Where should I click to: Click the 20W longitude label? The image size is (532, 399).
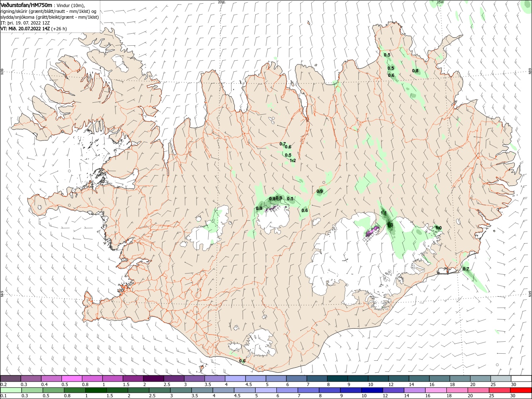[x=221, y=2]
